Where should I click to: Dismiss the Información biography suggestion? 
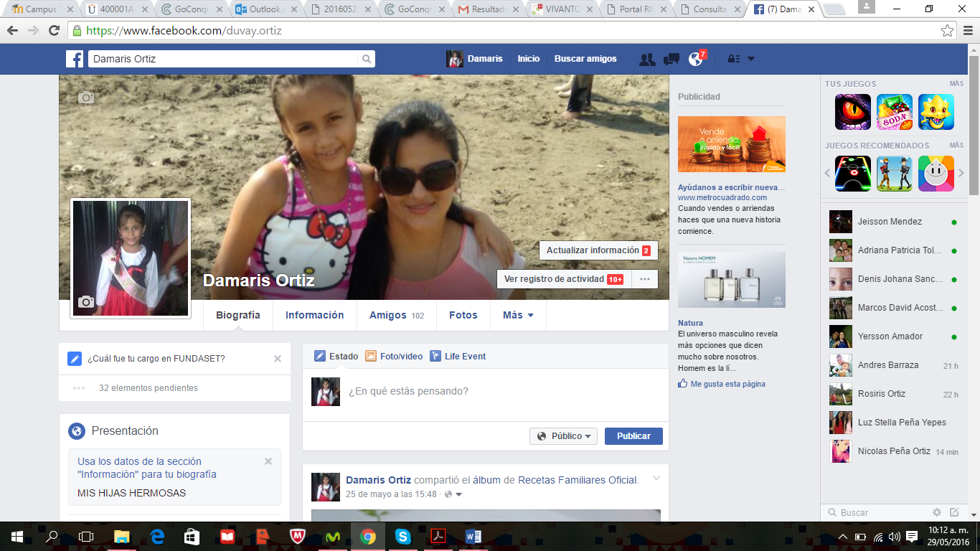point(268,461)
